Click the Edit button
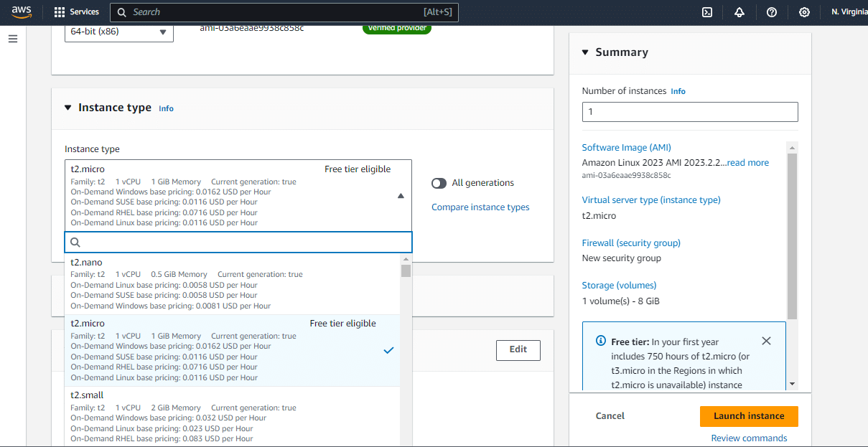The width and height of the screenshot is (868, 447). pos(518,349)
